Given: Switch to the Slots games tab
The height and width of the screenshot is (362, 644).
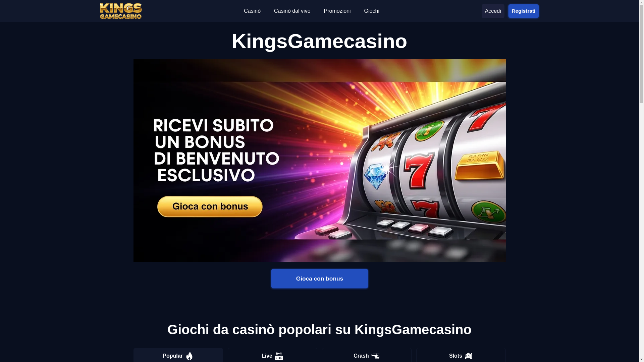Looking at the screenshot, I should (461, 355).
